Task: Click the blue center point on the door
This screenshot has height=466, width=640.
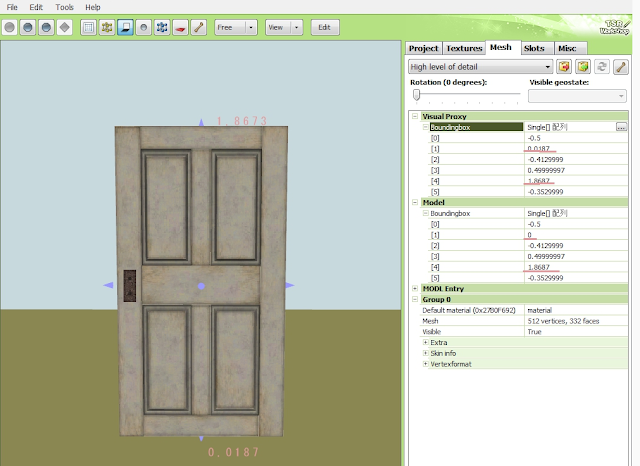Action: [x=201, y=286]
